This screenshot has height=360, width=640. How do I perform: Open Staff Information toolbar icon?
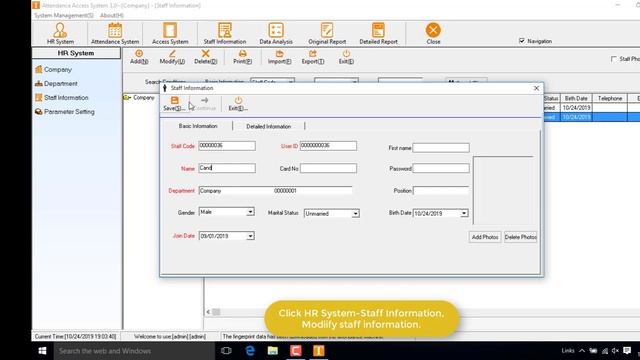224,33
